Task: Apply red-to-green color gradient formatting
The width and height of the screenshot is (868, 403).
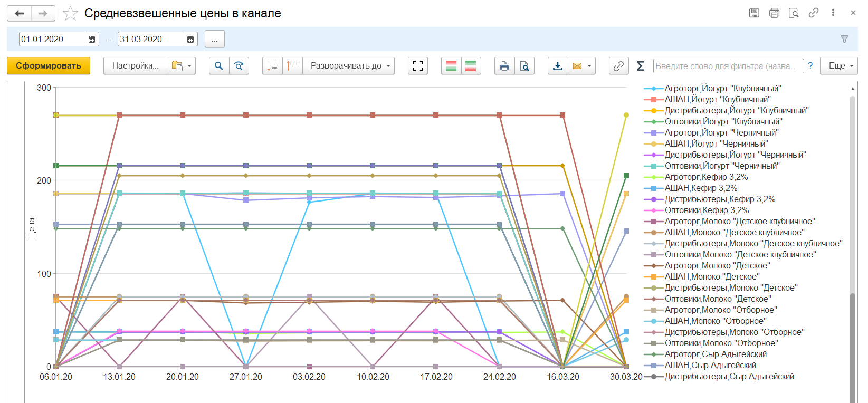Action: tap(451, 66)
